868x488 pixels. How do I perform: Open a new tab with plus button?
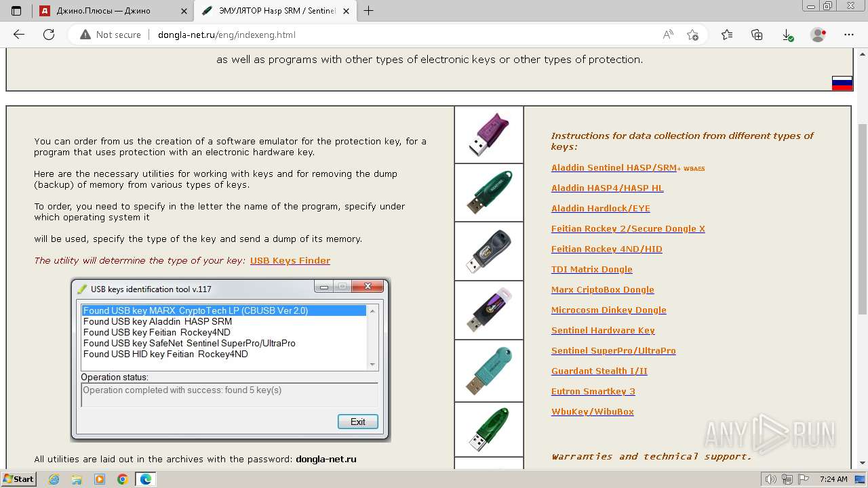pos(369,11)
